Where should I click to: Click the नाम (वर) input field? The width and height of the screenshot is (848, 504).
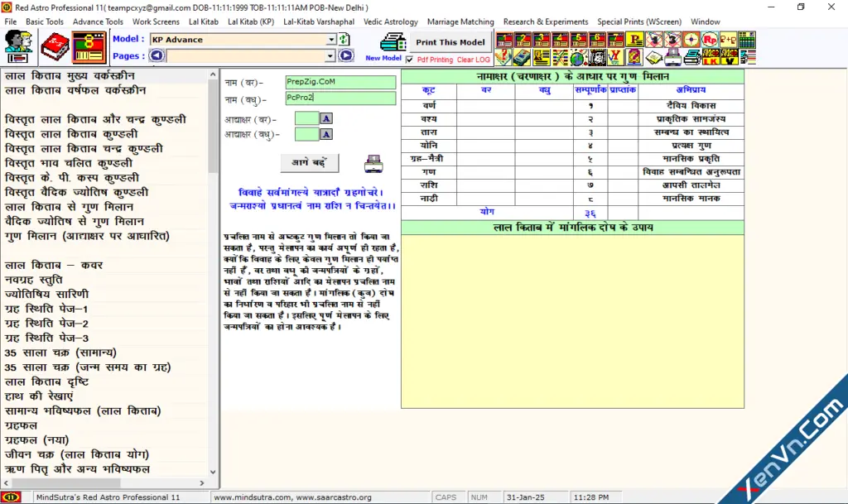(340, 82)
